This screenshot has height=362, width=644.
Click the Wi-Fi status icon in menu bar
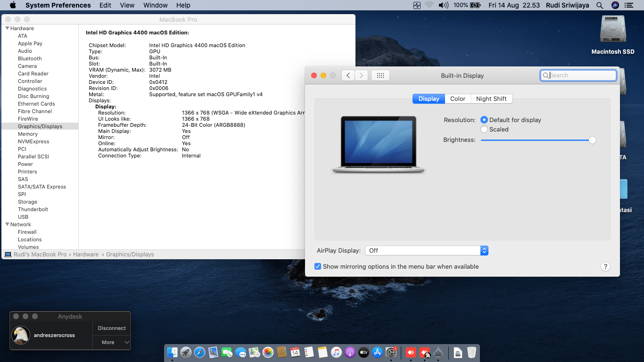[x=429, y=5]
